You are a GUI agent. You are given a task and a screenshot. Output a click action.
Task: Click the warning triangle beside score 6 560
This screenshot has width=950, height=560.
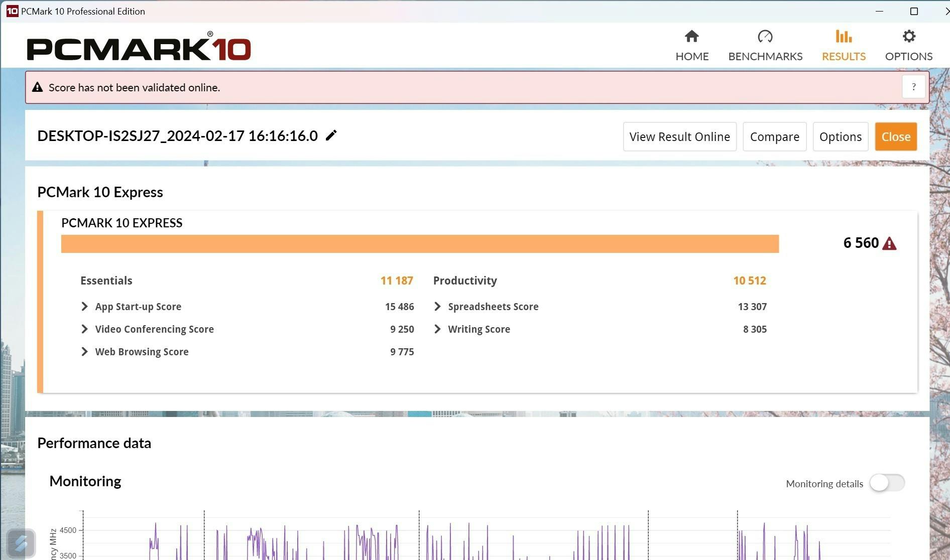click(889, 243)
